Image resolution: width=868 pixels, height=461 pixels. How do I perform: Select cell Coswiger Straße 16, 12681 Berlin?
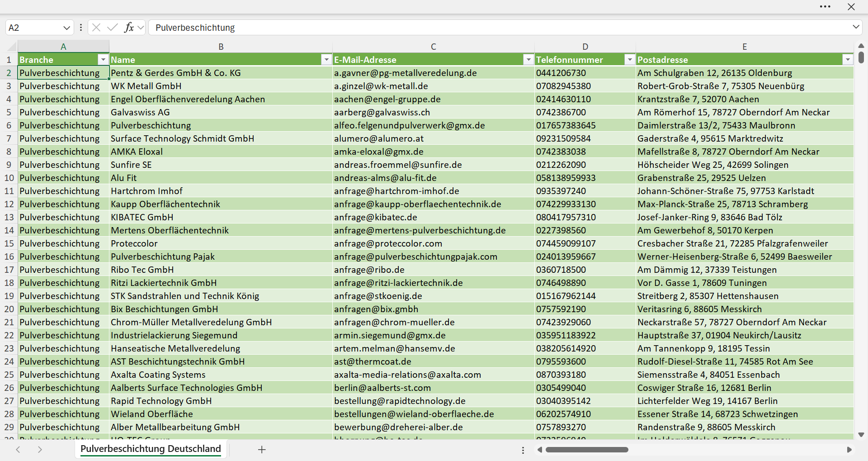(x=745, y=388)
